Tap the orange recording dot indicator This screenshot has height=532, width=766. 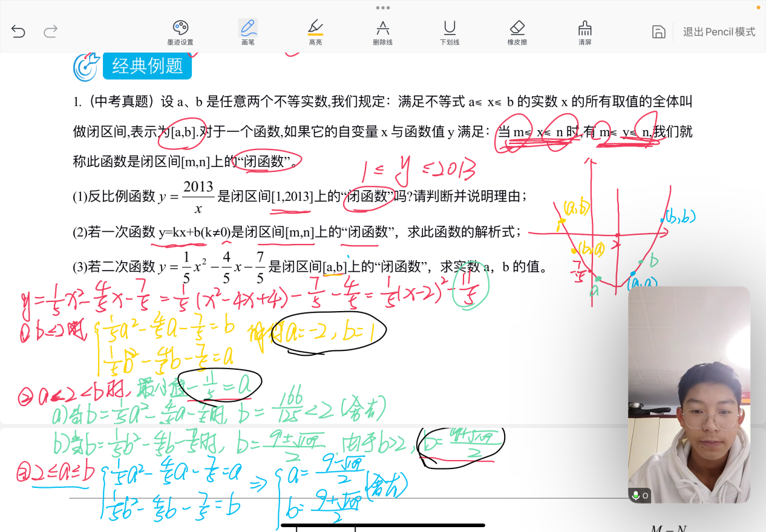click(x=758, y=7)
